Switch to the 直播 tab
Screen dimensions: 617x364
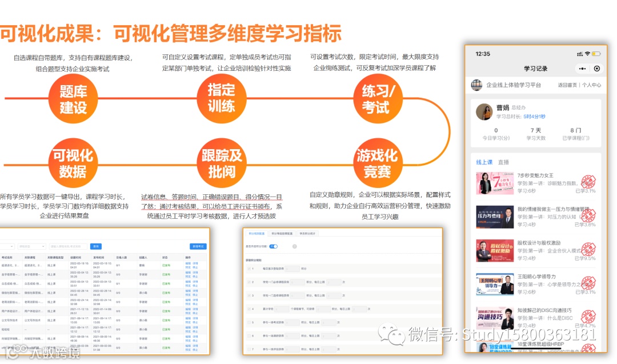(x=503, y=162)
